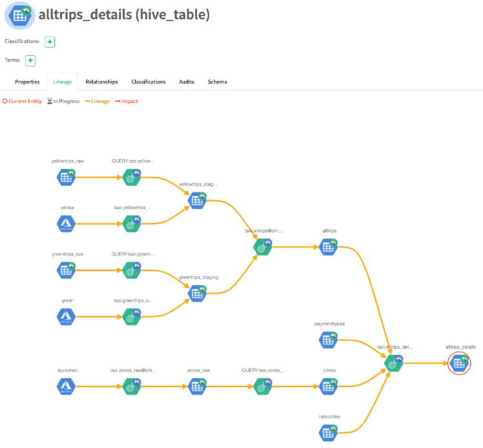Viewport: 483px width, 448px height.
Task: Open the Schema tab
Action: [217, 82]
